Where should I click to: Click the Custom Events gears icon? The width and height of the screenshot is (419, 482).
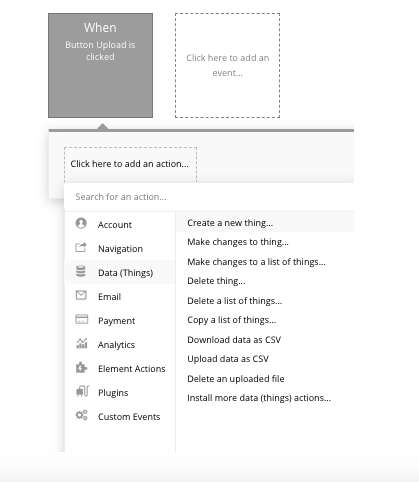pyautogui.click(x=81, y=415)
